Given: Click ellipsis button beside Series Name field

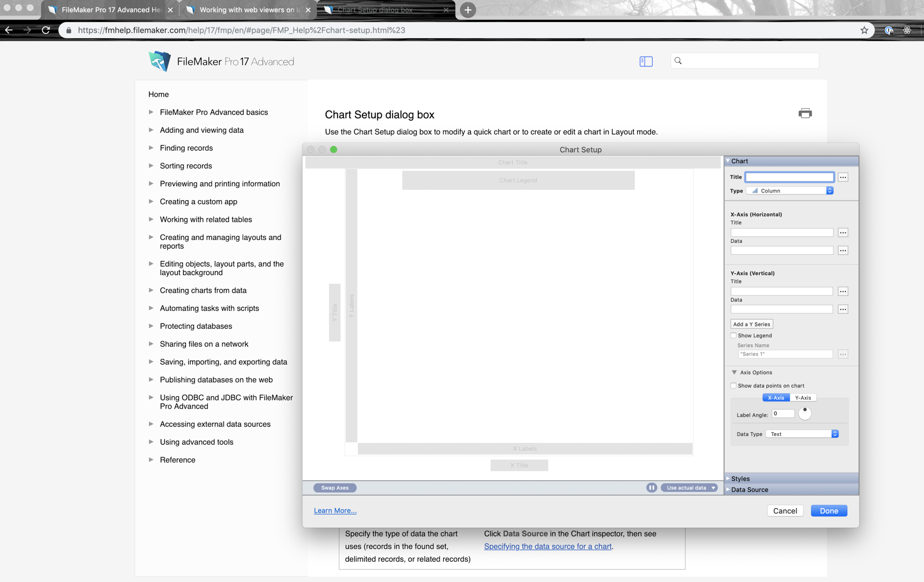Looking at the screenshot, I should 843,354.
